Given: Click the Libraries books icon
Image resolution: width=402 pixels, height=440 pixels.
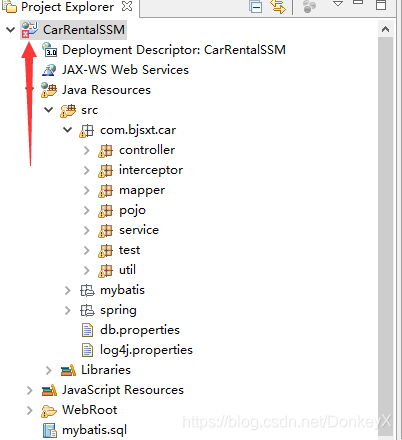Looking at the screenshot, I should (x=68, y=370).
